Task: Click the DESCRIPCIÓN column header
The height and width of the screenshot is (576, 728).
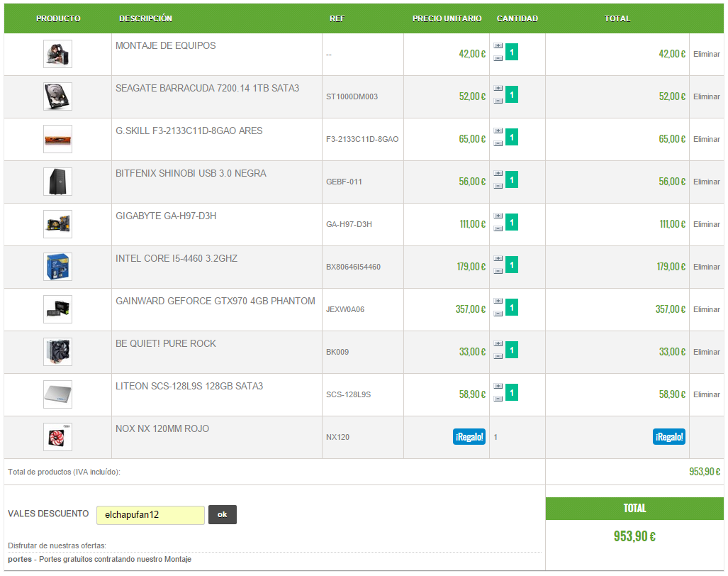Action: click(145, 18)
